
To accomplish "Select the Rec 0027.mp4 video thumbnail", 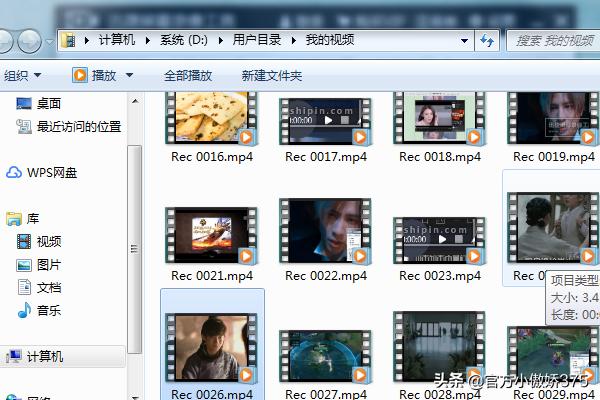I will click(x=325, y=356).
